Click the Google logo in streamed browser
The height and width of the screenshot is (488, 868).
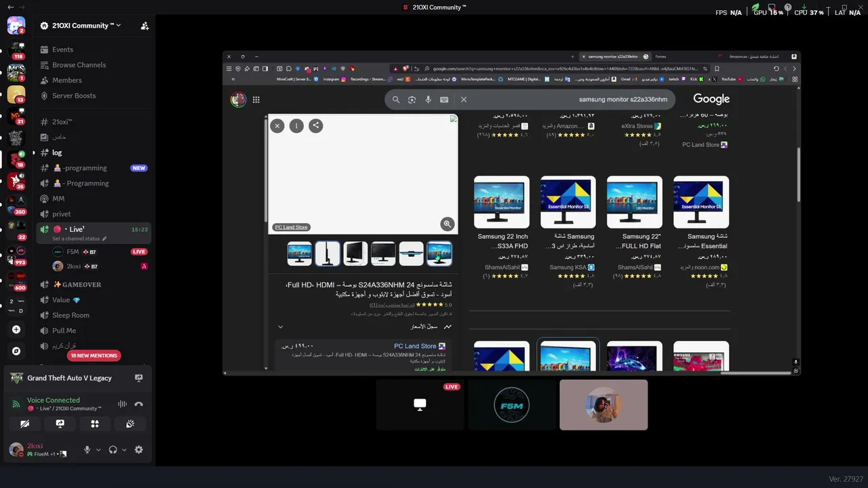pyautogui.click(x=711, y=99)
